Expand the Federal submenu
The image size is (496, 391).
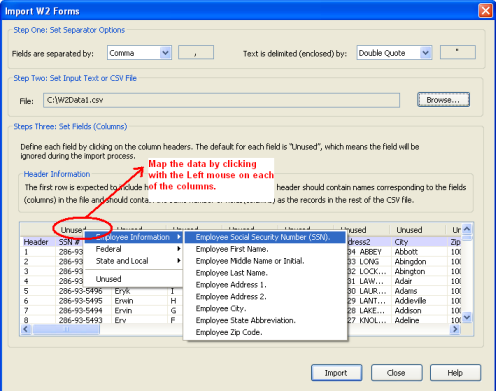point(133,249)
